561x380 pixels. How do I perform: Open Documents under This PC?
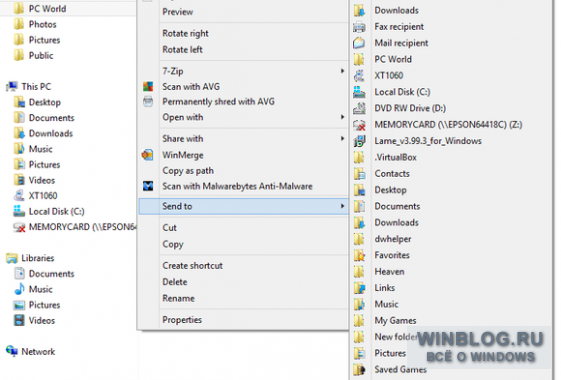[x=52, y=118]
